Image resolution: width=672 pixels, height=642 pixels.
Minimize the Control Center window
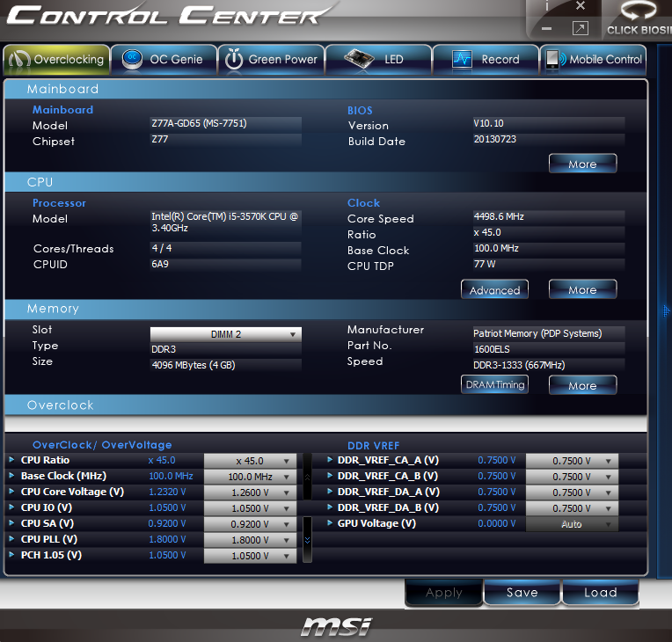[x=546, y=29]
